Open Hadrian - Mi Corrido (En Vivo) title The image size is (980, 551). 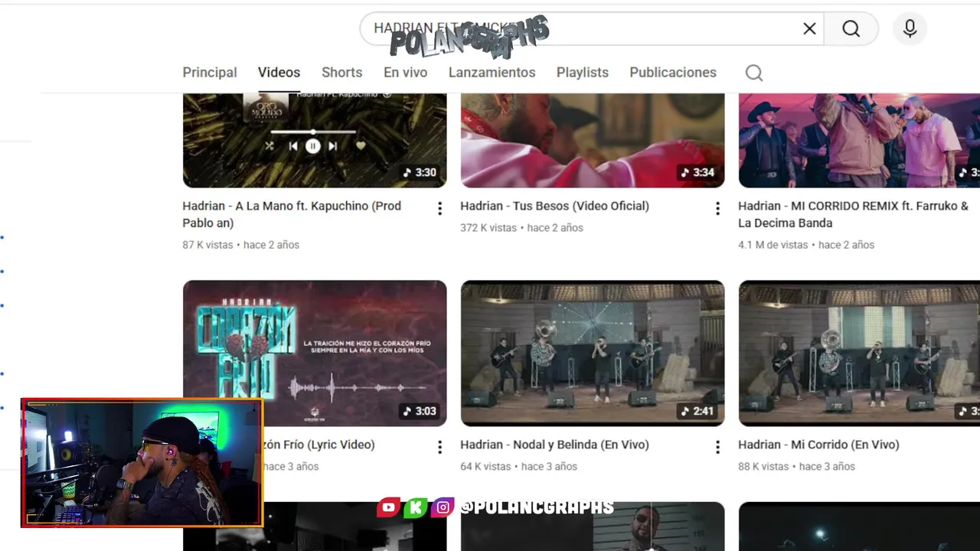[818, 445]
